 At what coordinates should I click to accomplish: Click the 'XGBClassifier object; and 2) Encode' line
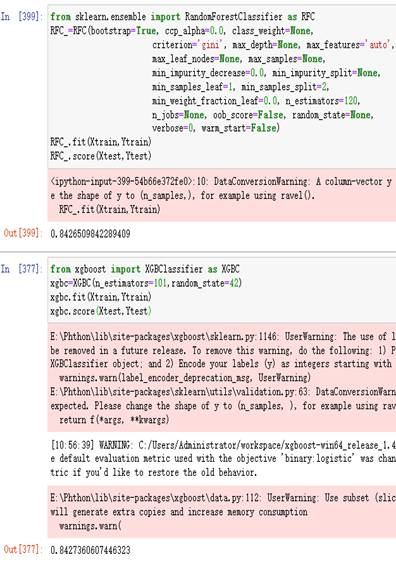click(221, 363)
